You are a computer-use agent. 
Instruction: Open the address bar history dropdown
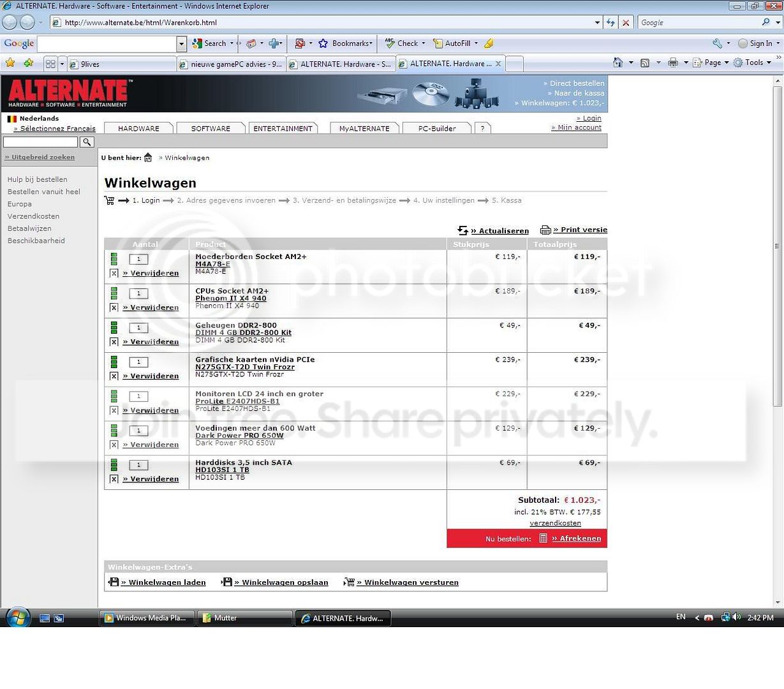tap(597, 22)
